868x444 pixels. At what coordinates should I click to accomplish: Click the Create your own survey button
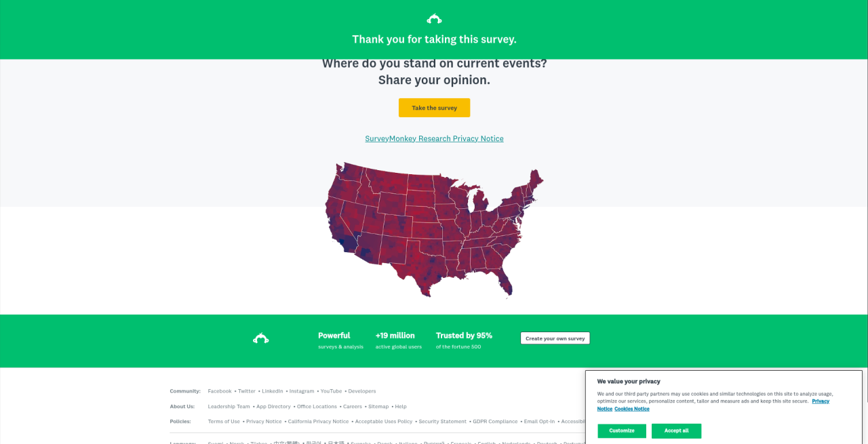click(x=555, y=338)
